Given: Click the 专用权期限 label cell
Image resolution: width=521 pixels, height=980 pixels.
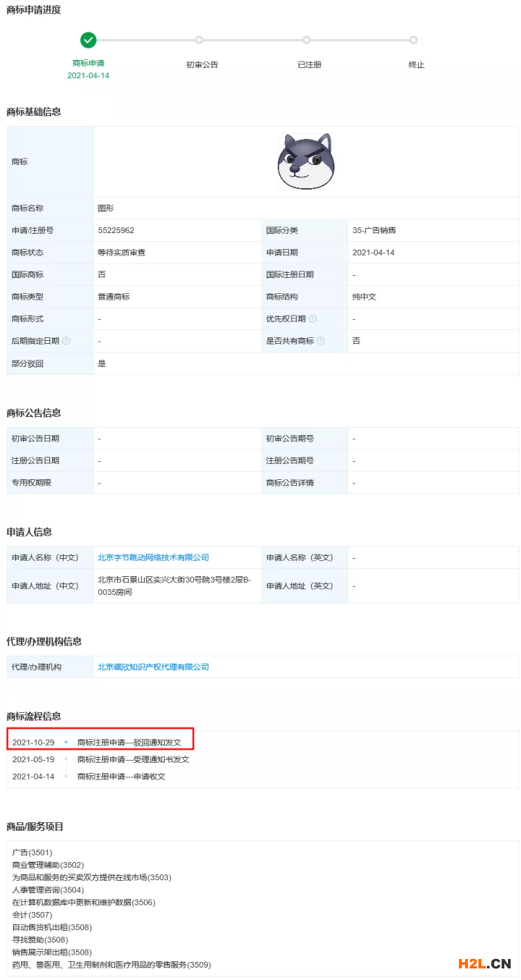Looking at the screenshot, I should (50, 483).
